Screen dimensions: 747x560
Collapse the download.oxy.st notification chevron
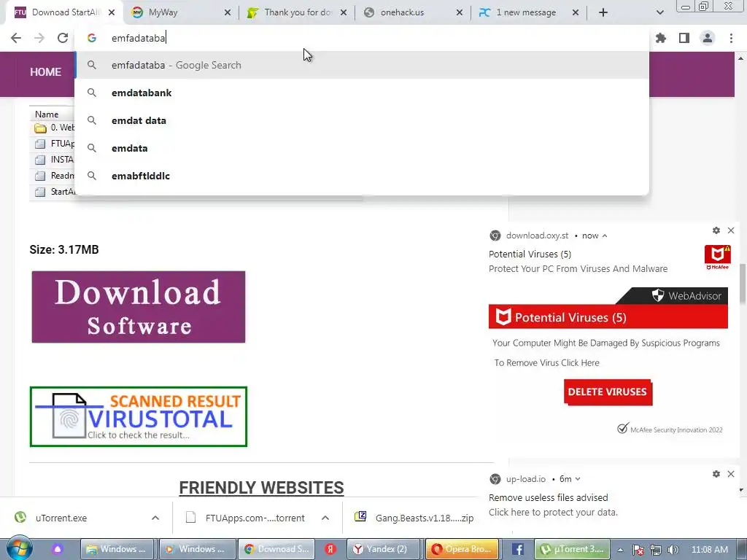605,236
